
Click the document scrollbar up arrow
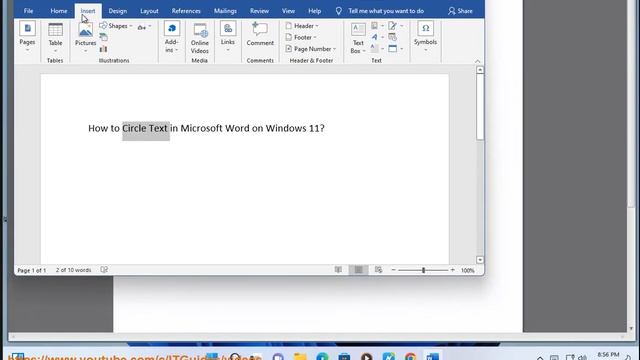480,70
